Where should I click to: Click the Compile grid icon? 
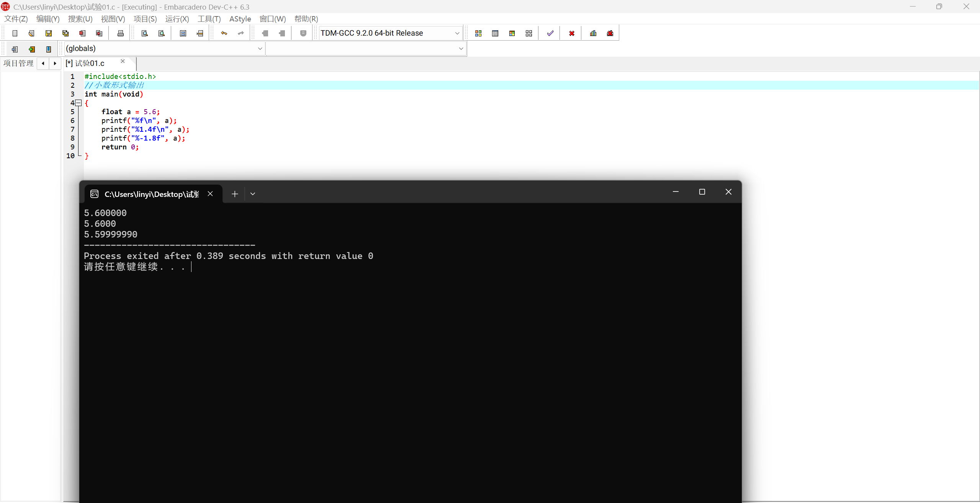(478, 33)
